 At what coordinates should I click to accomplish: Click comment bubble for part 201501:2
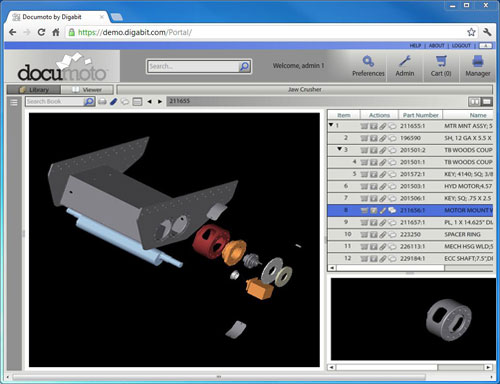(x=393, y=150)
